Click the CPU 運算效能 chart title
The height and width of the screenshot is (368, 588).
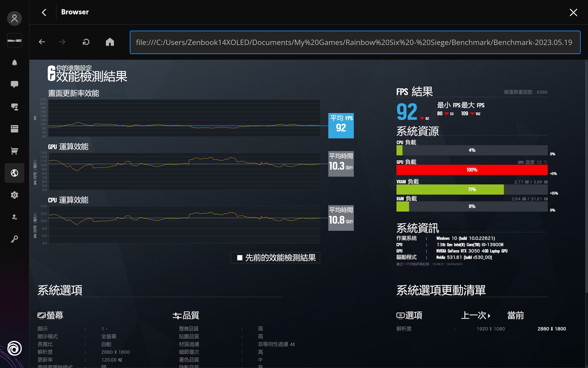68,200
